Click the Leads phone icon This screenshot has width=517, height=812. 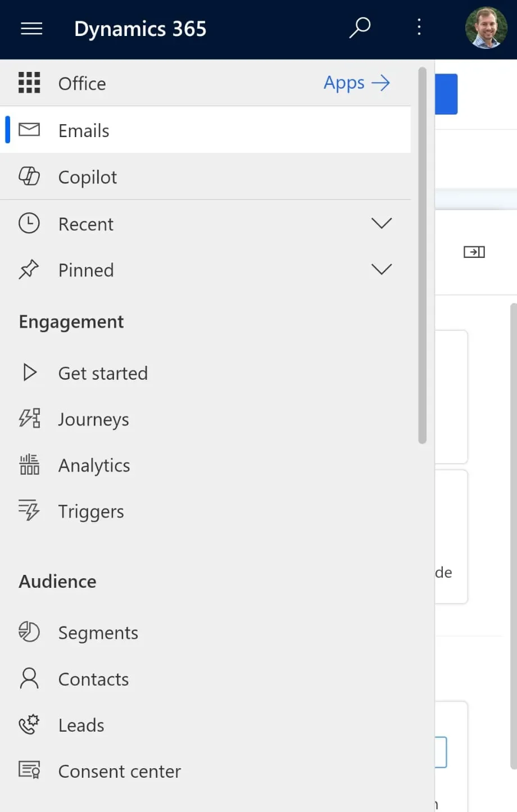[x=29, y=725]
